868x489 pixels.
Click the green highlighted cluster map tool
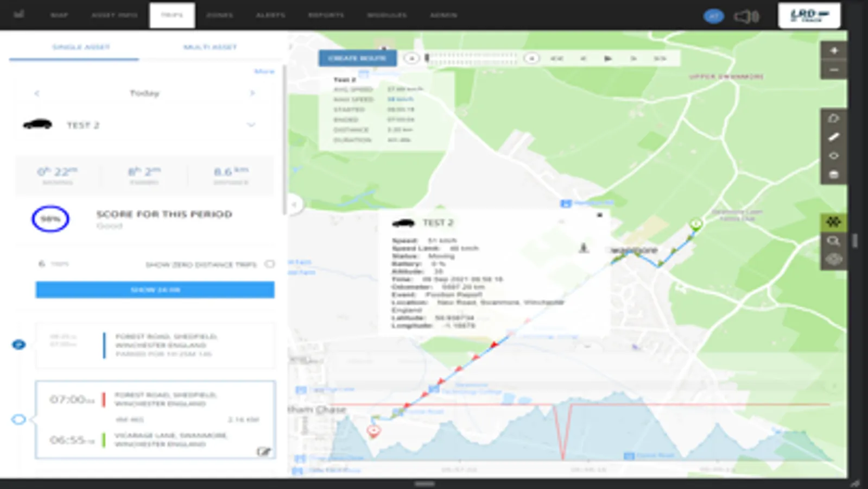[834, 222]
